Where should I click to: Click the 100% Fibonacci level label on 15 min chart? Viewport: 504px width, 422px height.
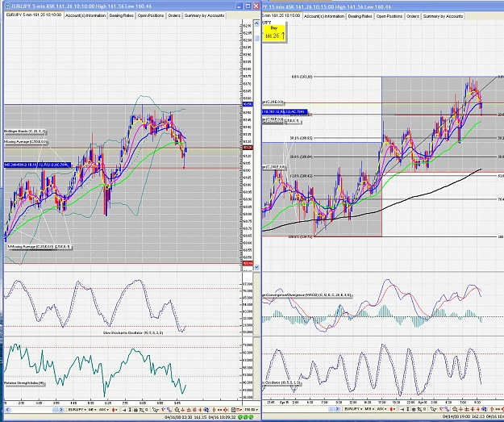[300, 236]
